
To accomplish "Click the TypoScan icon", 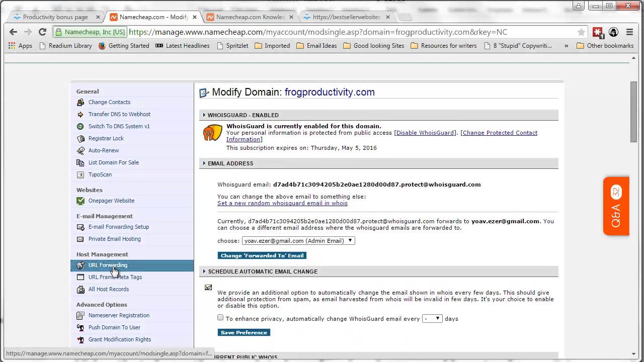I will pyautogui.click(x=80, y=174).
